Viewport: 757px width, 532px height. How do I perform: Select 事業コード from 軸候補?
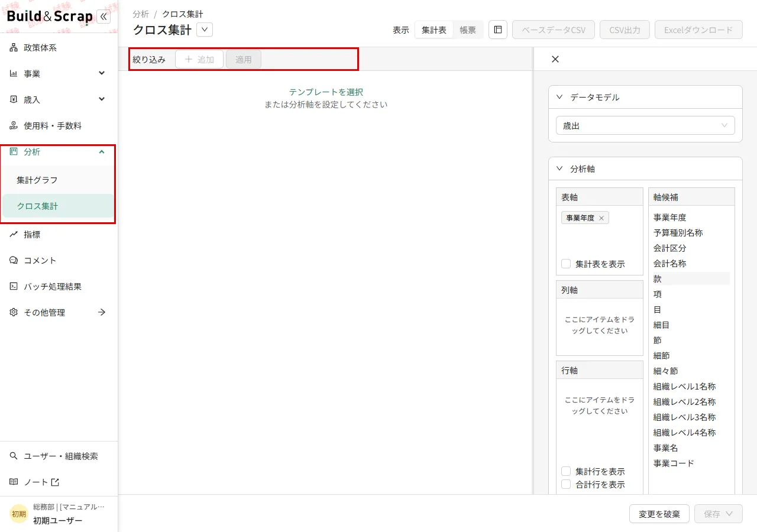tap(674, 463)
